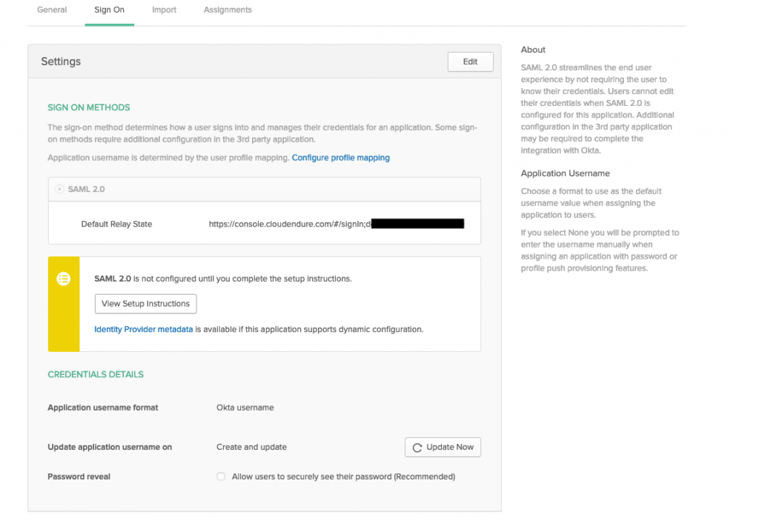Click the View Setup Instructions button
This screenshot has height=532, width=759.
tap(145, 304)
